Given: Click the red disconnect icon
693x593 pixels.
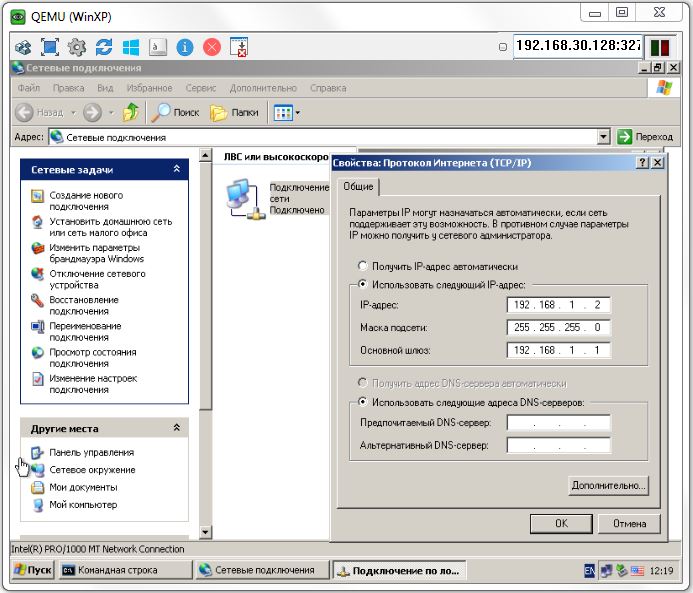Looking at the screenshot, I should [212, 47].
